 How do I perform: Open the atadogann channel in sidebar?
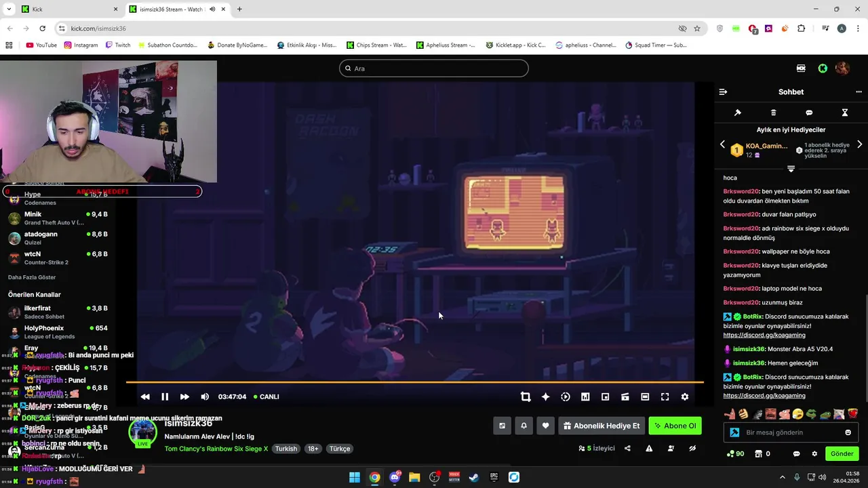click(x=58, y=238)
